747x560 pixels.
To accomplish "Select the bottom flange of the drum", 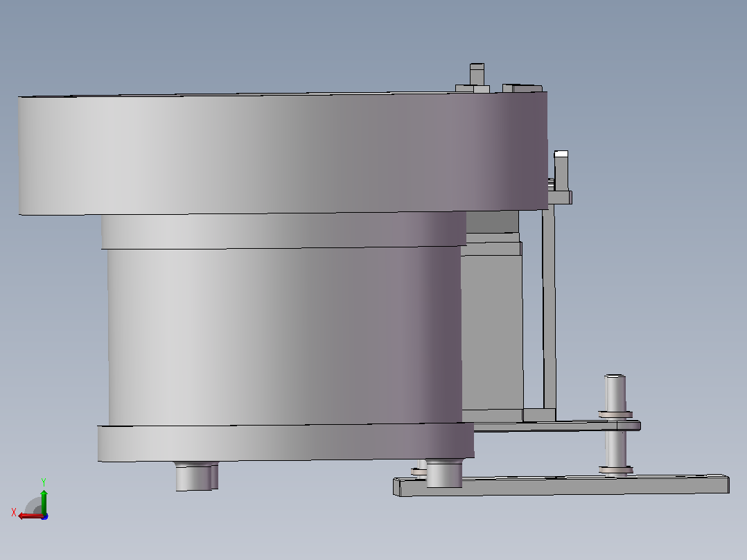I will click(285, 442).
